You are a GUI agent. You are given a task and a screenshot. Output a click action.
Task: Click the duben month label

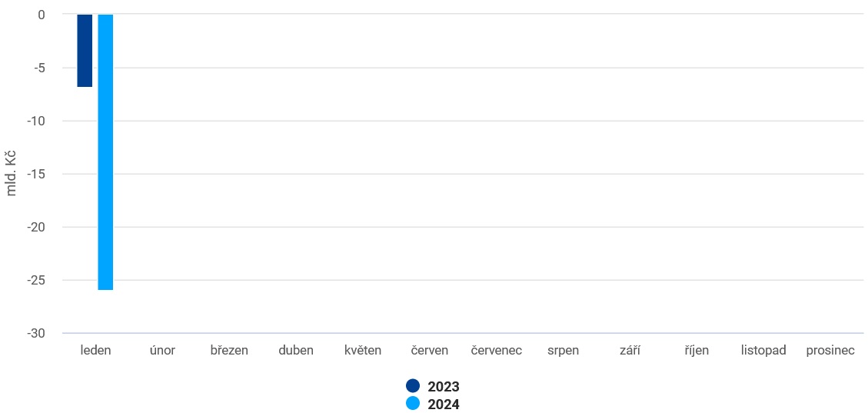point(296,351)
